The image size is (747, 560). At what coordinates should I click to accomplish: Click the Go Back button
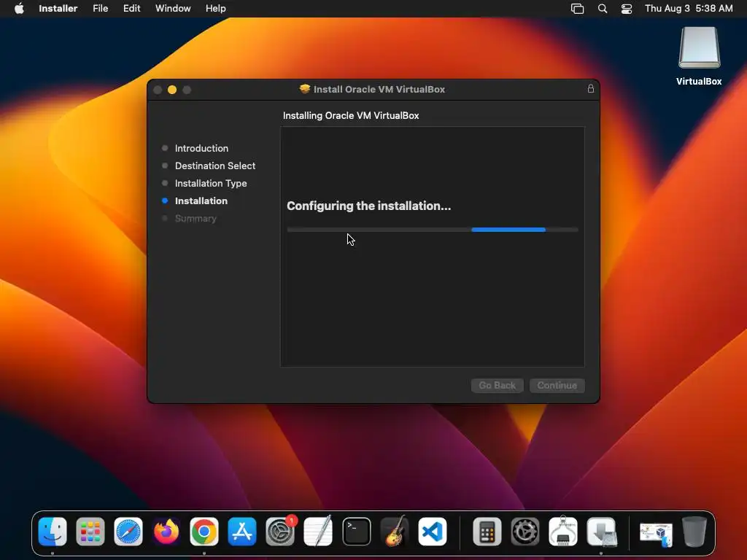497,385
